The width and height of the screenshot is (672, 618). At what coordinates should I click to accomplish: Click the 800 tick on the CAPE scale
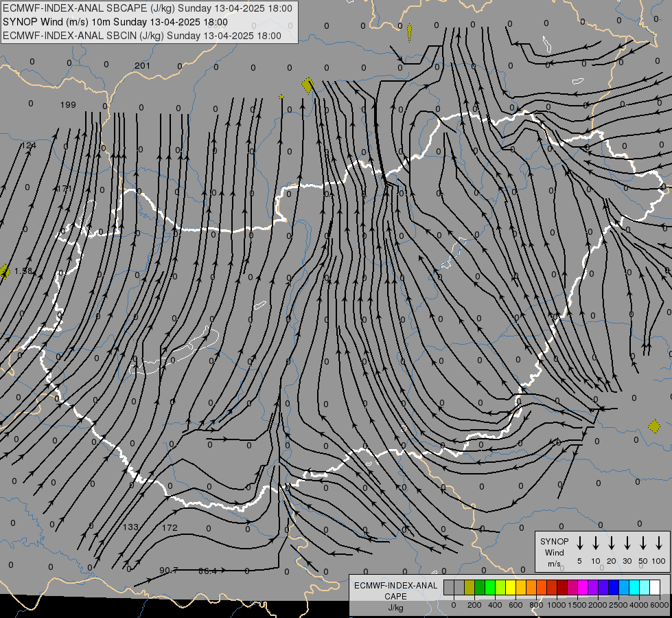(x=536, y=605)
